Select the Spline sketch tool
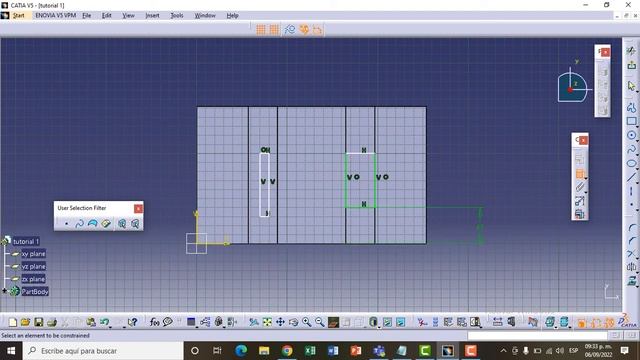640x360 pixels. pyautogui.click(x=631, y=149)
